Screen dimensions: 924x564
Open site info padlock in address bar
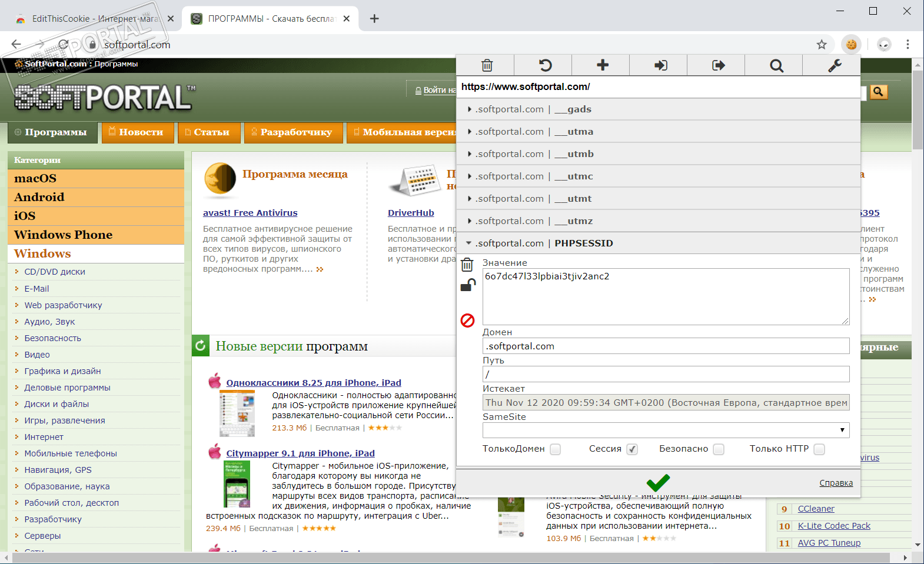[x=92, y=44]
